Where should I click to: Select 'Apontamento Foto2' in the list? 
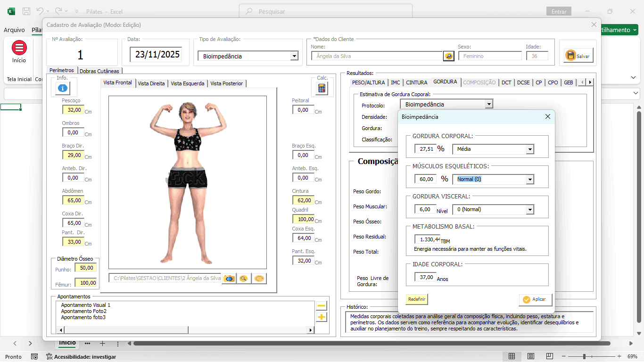click(84, 311)
